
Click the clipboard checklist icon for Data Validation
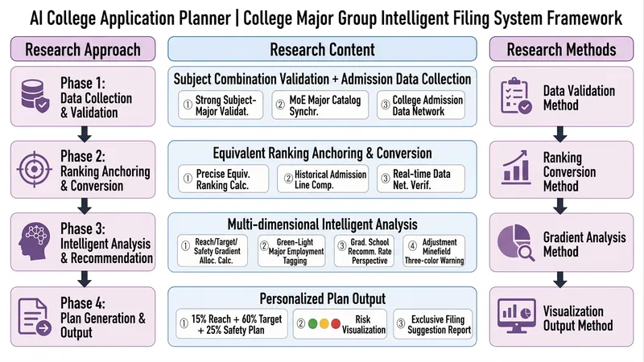[516, 96]
